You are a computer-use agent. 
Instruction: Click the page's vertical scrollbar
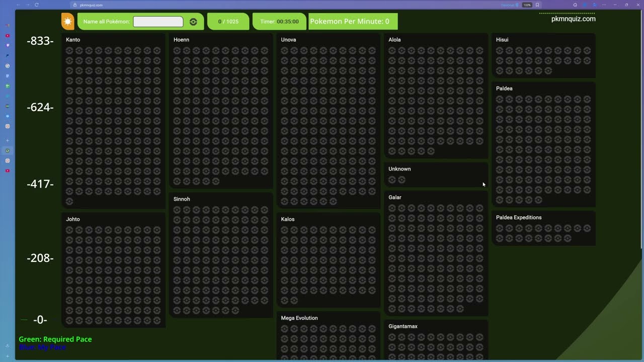(640, 128)
